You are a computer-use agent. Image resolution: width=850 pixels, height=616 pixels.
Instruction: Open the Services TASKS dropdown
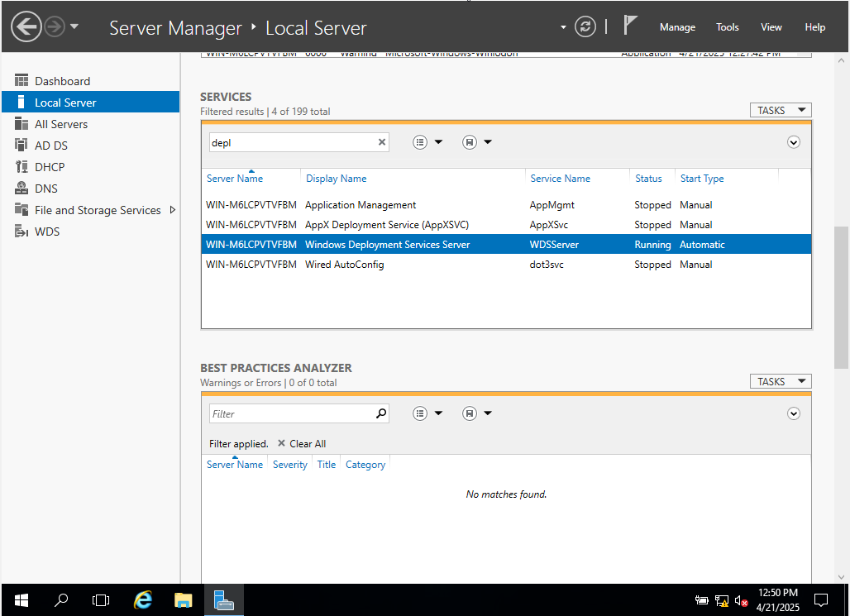click(x=781, y=110)
